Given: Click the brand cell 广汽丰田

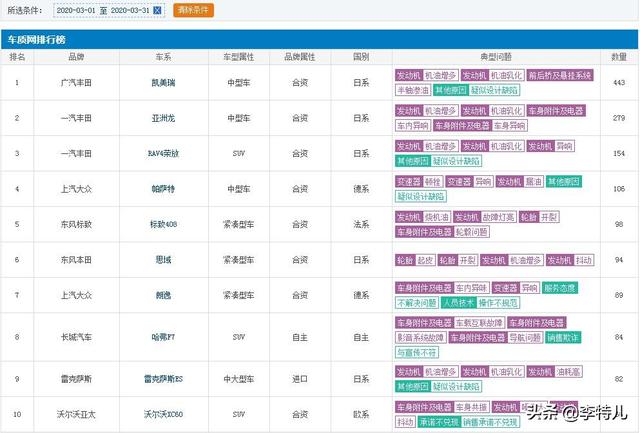Looking at the screenshot, I should point(76,83).
